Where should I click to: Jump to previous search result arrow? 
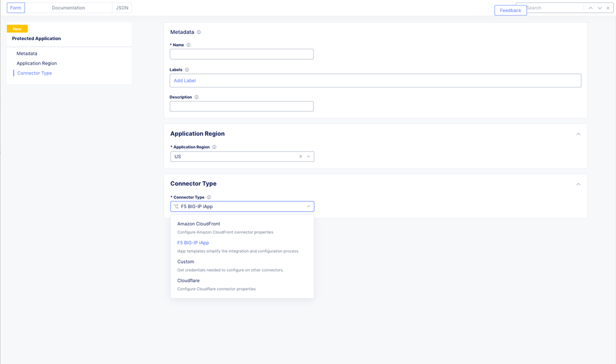pos(591,8)
